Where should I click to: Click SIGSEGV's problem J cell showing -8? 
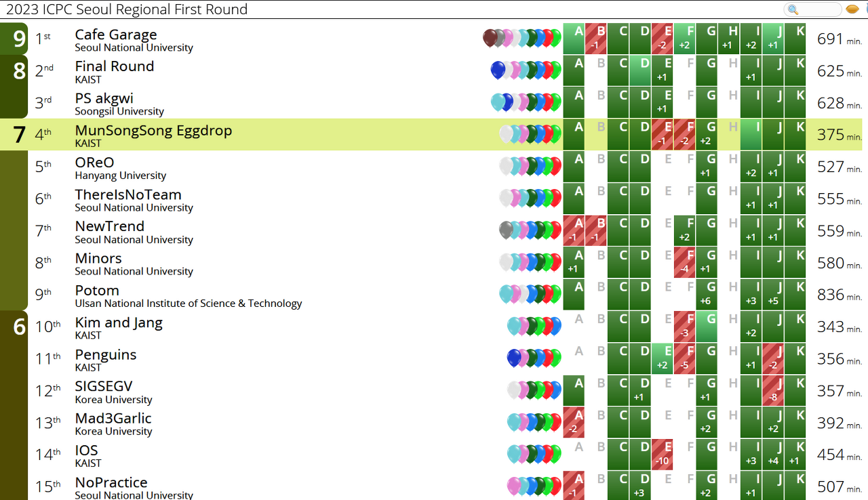click(x=773, y=391)
